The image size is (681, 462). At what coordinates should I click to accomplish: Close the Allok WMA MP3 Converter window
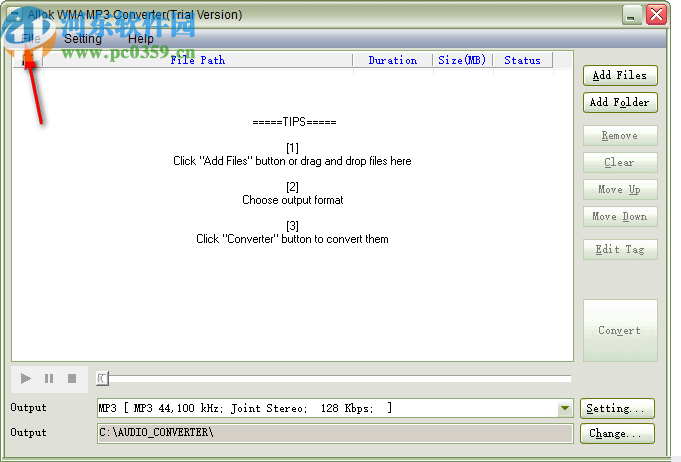coord(656,15)
